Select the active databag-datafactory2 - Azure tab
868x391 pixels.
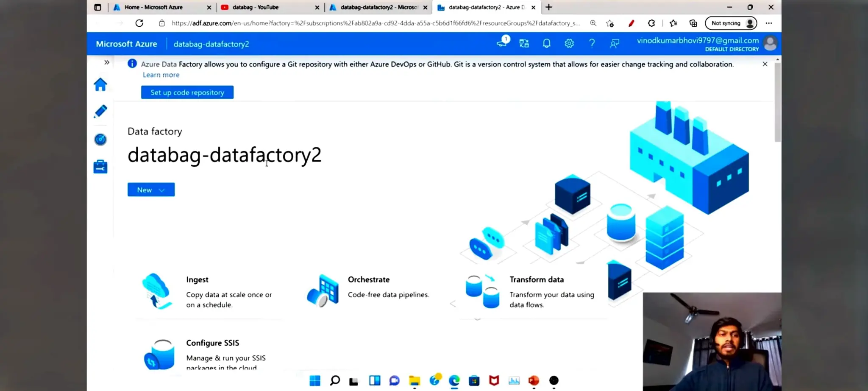point(487,7)
